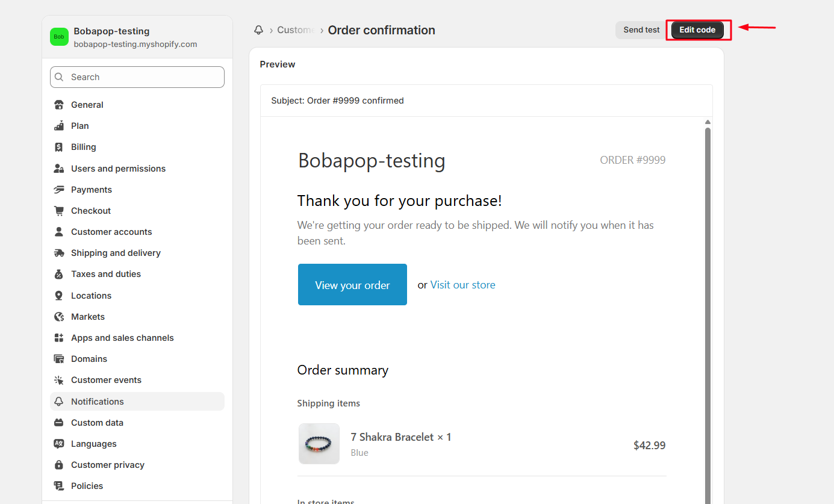Click the Markets globe icon
Screen dimensions: 834x504
coord(59,317)
